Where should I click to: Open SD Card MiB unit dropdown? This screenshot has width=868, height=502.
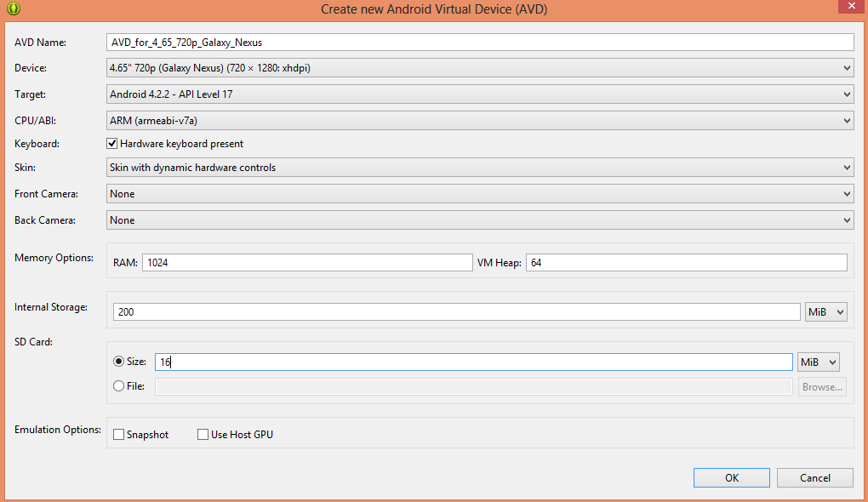point(818,362)
